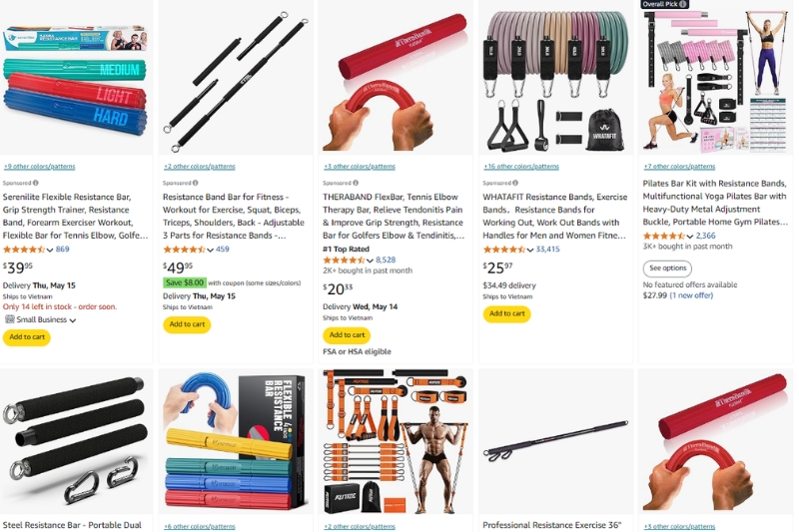Click See options for Pilates Bar Kit

tap(667, 268)
